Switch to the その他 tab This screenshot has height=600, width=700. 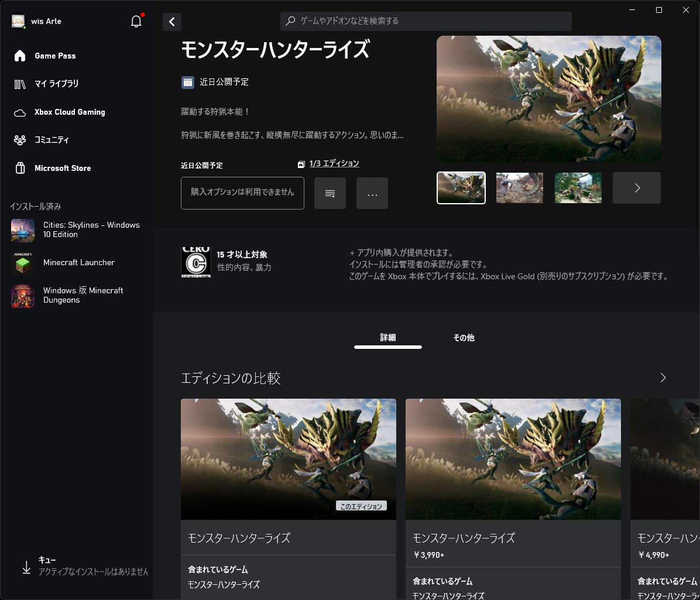click(464, 338)
